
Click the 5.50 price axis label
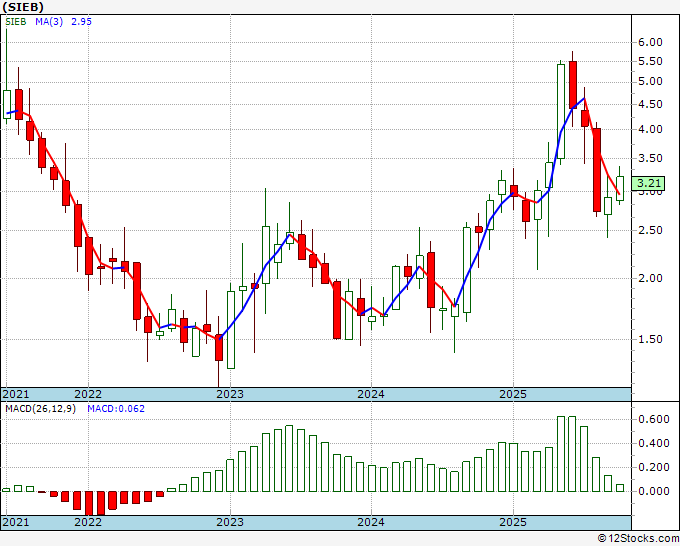651,62
